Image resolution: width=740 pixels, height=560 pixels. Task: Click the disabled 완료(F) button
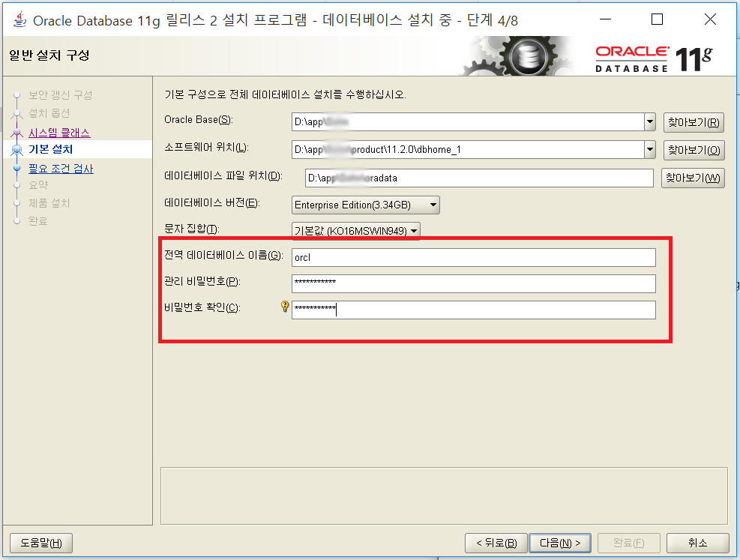[x=628, y=543]
